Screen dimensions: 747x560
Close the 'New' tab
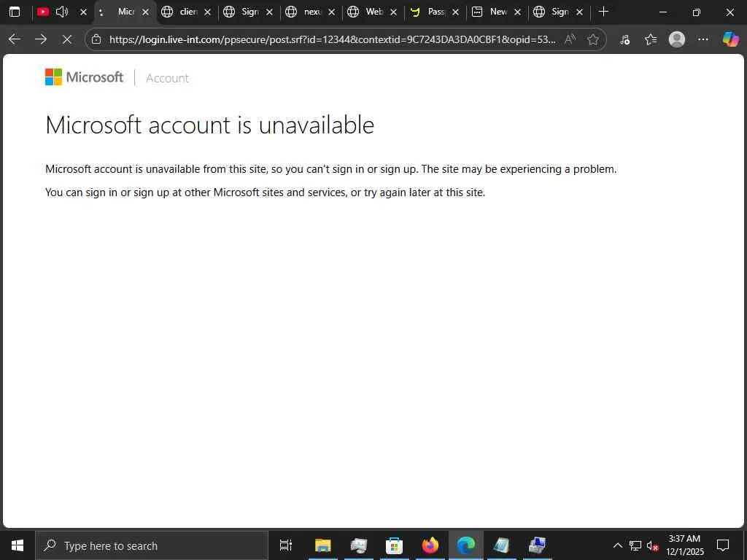click(517, 12)
